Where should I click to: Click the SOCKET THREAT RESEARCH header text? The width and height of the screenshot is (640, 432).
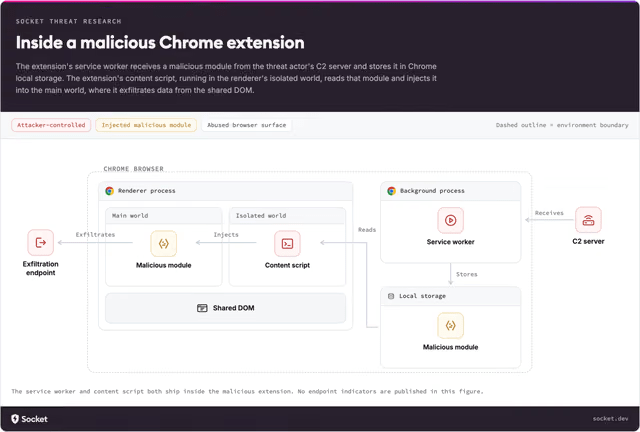click(69, 21)
